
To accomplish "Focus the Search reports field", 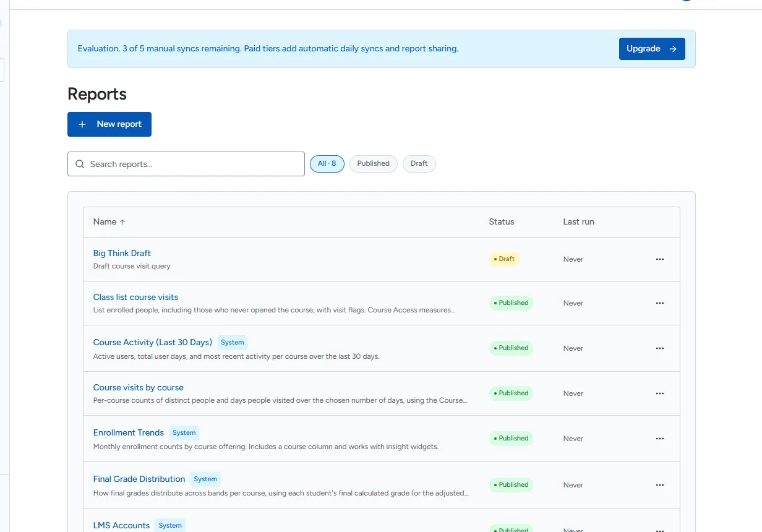I will (186, 164).
